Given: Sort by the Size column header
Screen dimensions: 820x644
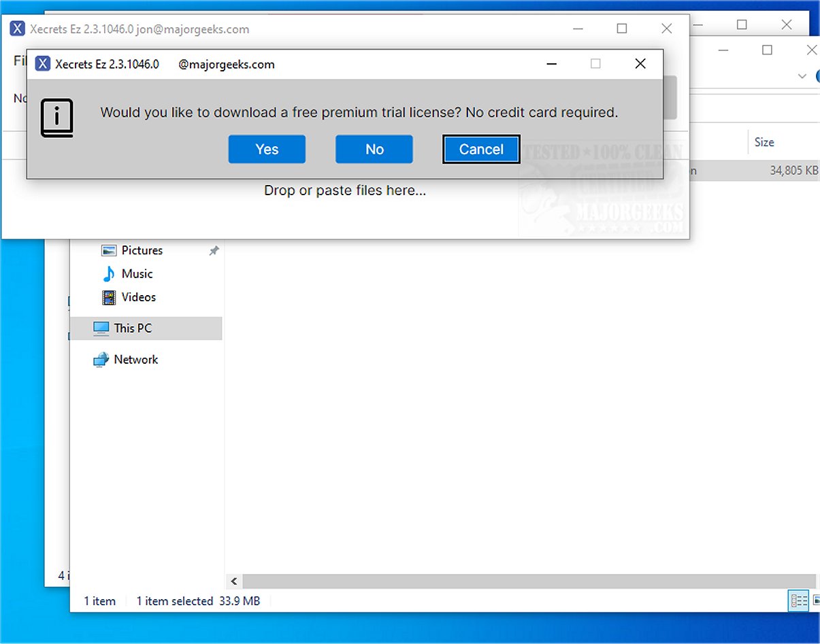Looking at the screenshot, I should click(x=764, y=142).
